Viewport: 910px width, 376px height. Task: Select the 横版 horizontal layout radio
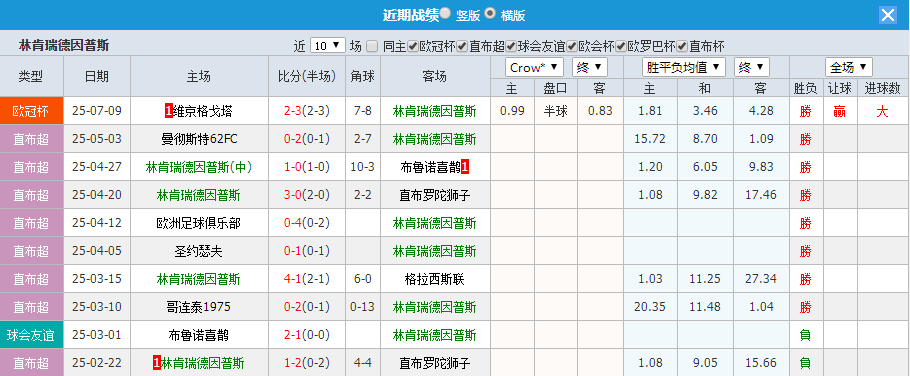point(490,13)
